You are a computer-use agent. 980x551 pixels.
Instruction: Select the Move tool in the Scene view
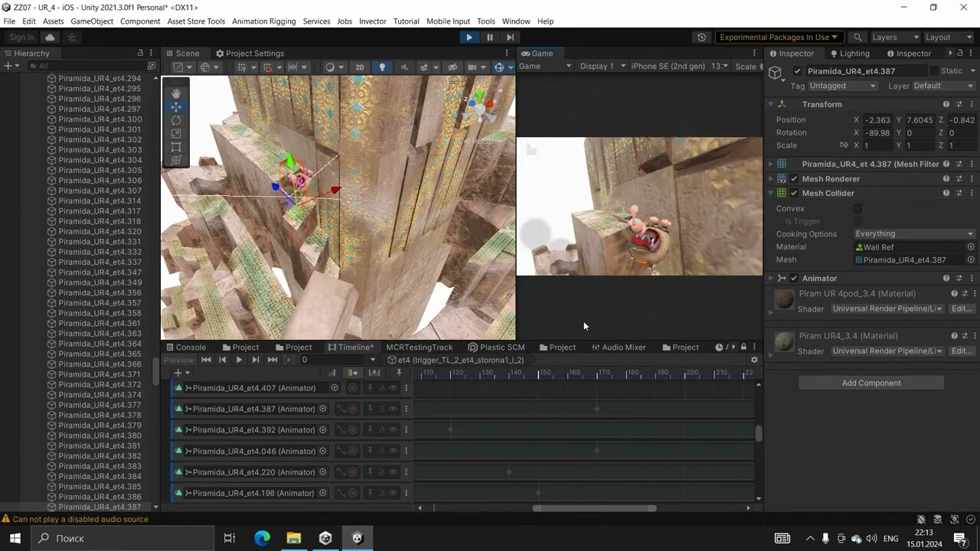(176, 107)
